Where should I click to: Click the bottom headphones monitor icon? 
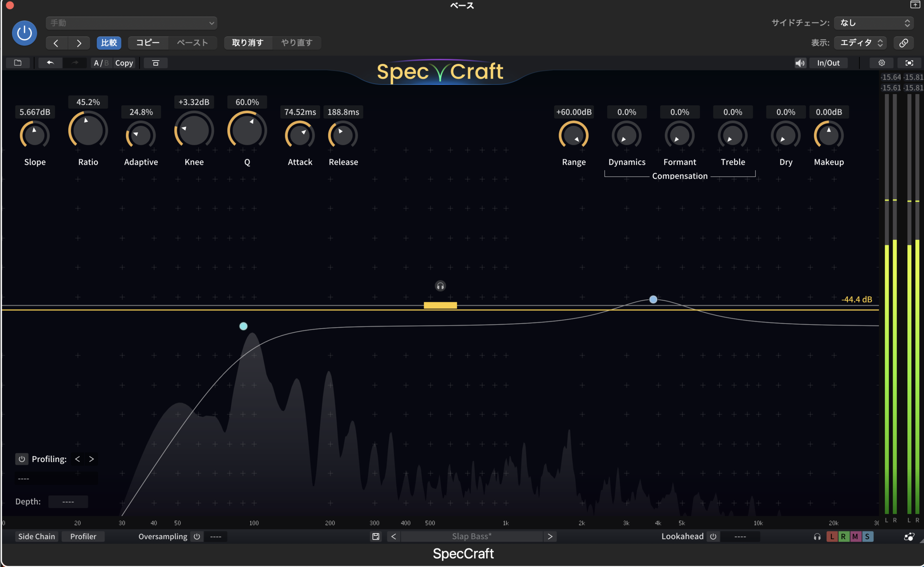[817, 537]
